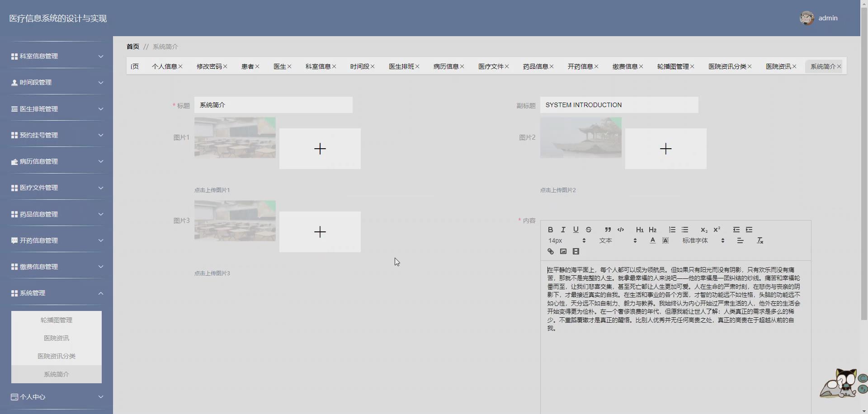Open 轮播图管理 from the system management submenu

click(x=56, y=320)
